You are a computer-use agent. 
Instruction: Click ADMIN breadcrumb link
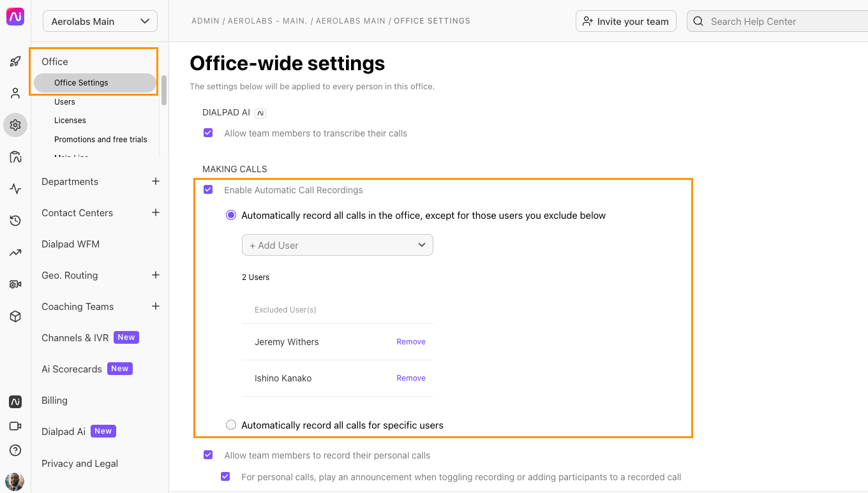click(206, 21)
